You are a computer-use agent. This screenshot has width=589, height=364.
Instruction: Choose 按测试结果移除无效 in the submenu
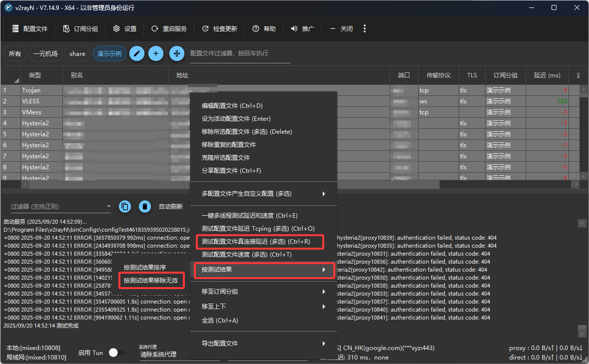[151, 280]
